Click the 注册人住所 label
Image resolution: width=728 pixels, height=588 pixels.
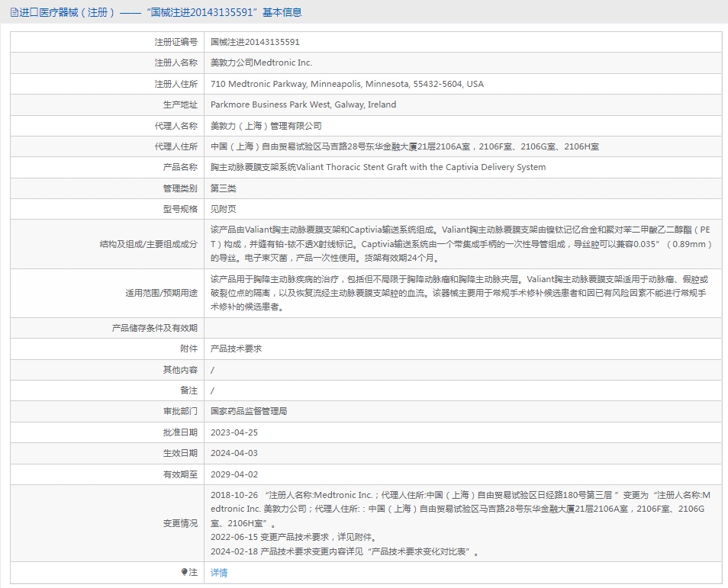coord(176,84)
